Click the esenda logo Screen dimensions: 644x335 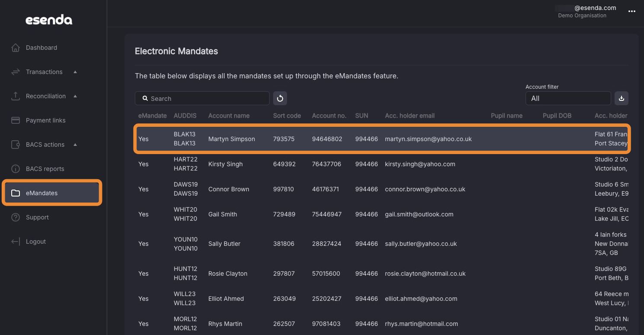(49, 20)
